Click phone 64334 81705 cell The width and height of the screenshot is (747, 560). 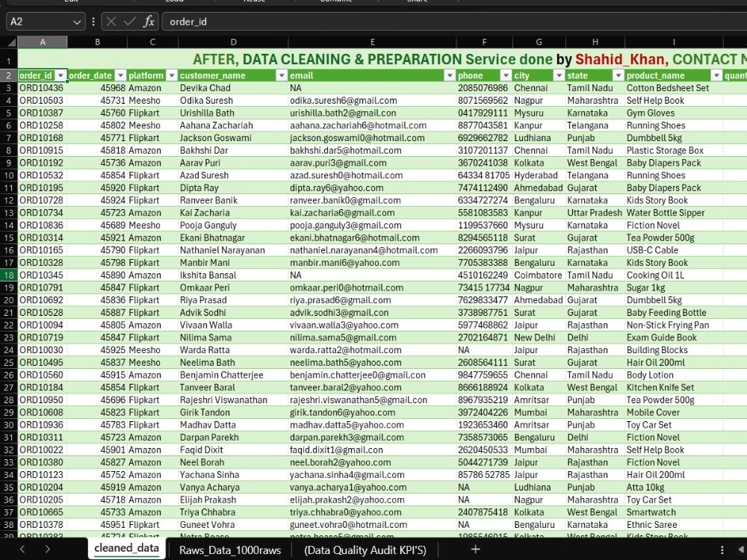(485, 175)
